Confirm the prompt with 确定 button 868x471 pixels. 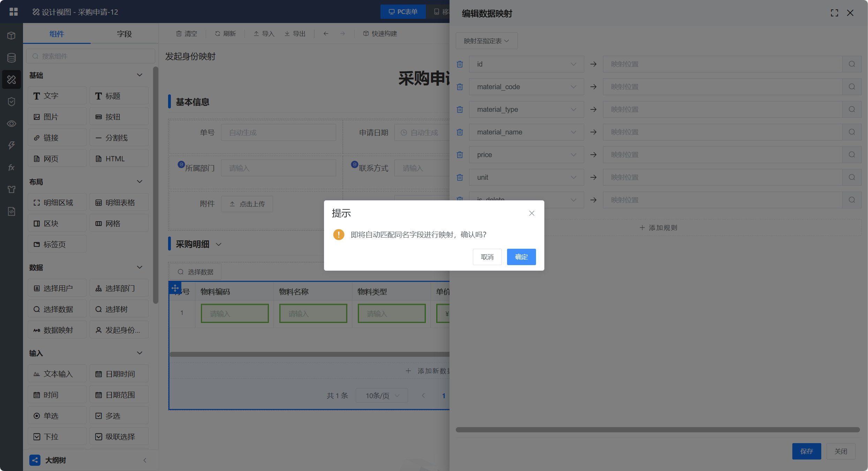[x=521, y=257]
